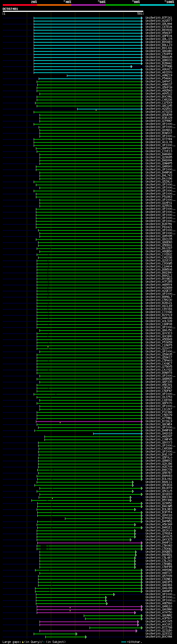Click the white query length bar
The height and width of the screenshot is (644, 177).
tap(73, 11)
